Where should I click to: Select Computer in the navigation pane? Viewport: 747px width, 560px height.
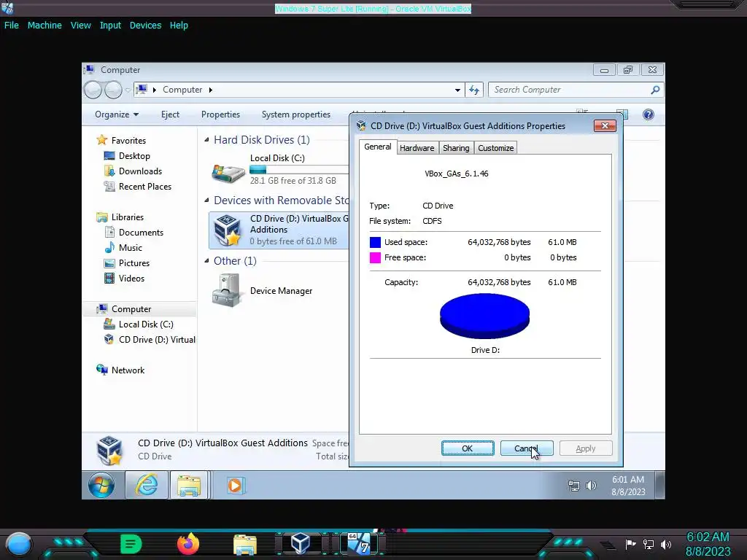(131, 309)
